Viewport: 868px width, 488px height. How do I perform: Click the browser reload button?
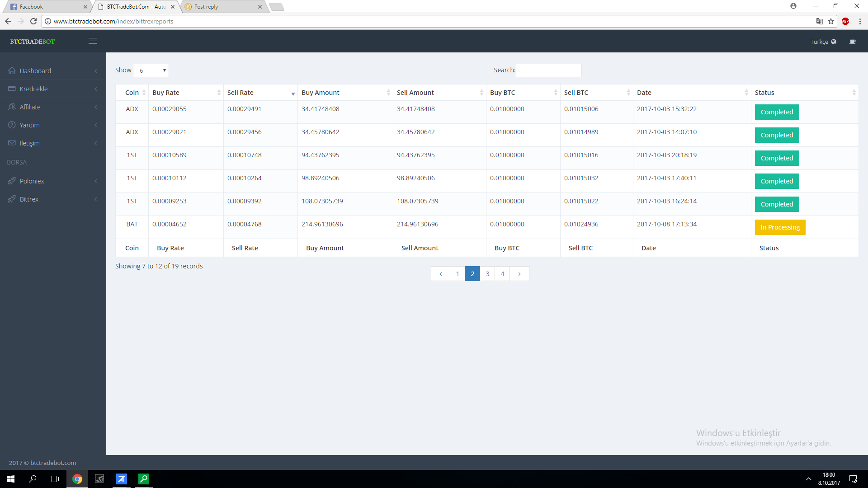point(33,21)
